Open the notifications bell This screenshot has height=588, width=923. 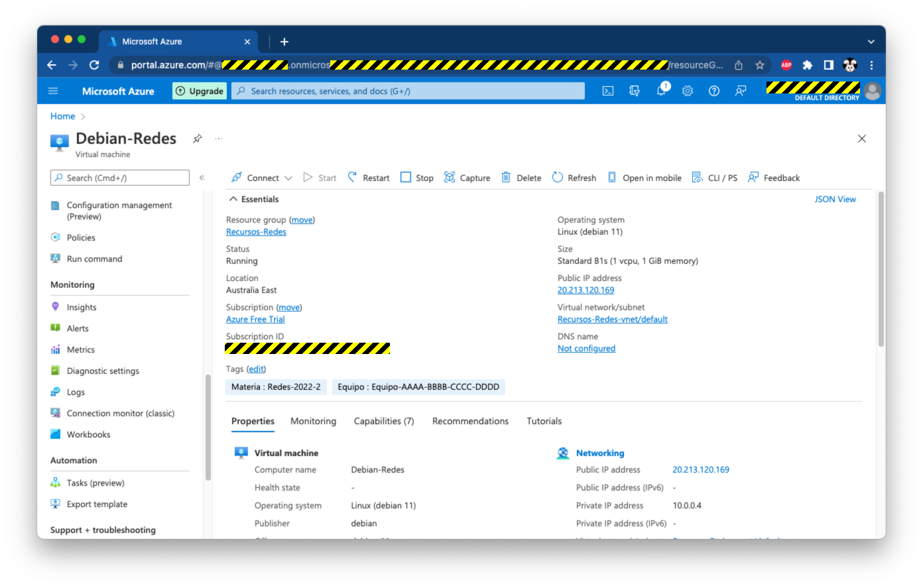point(661,91)
